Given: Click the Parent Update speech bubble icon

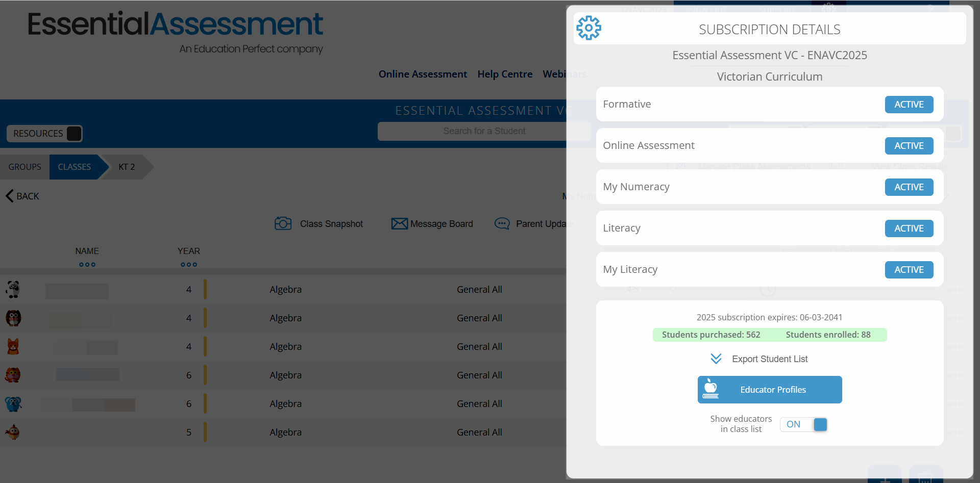Looking at the screenshot, I should click(x=502, y=223).
